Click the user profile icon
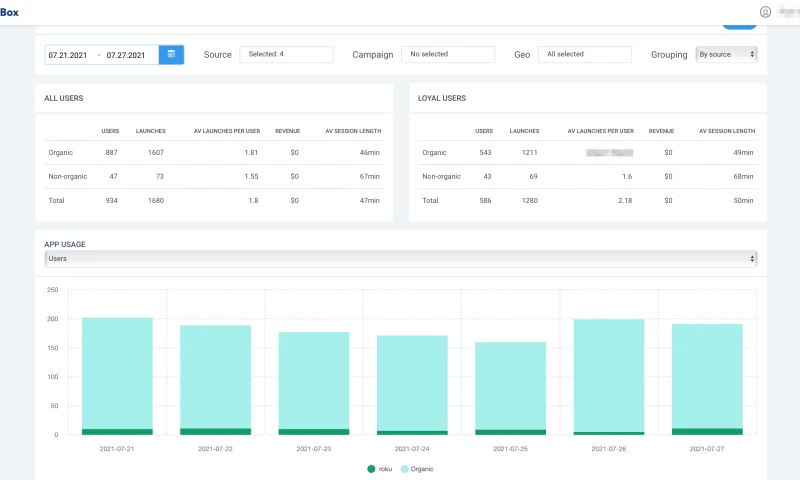This screenshot has width=800, height=480. (x=766, y=12)
